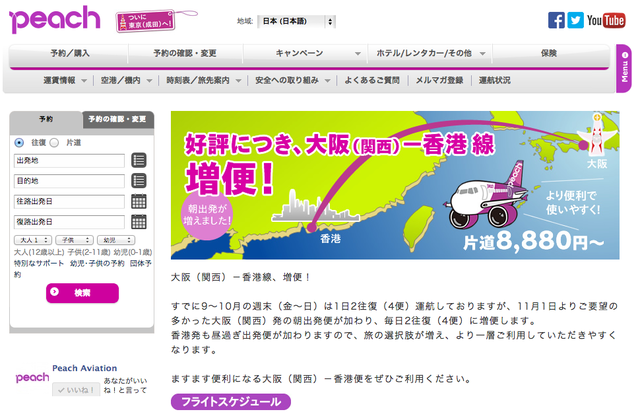Switch to the 予約 booking tab
The width and height of the screenshot is (640, 420).
click(x=46, y=119)
